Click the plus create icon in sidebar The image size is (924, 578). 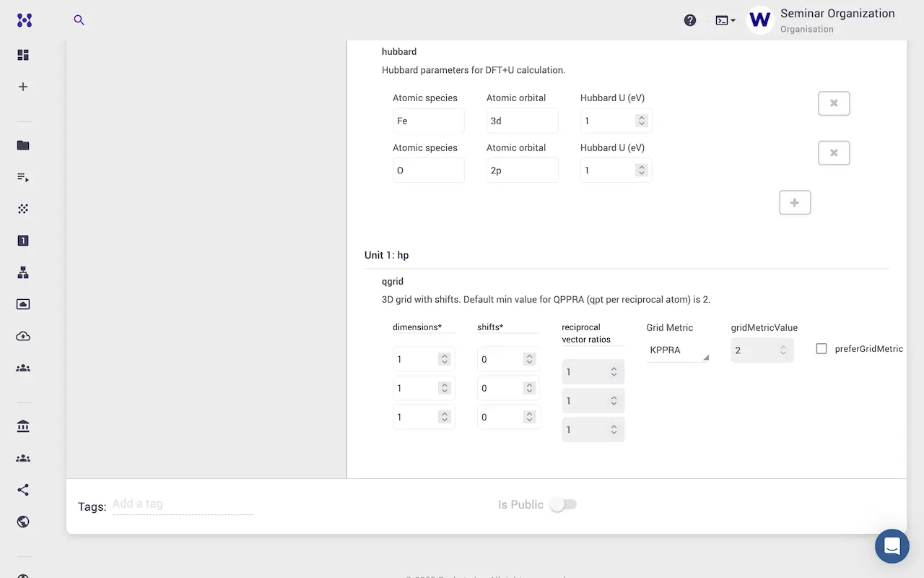coord(23,87)
